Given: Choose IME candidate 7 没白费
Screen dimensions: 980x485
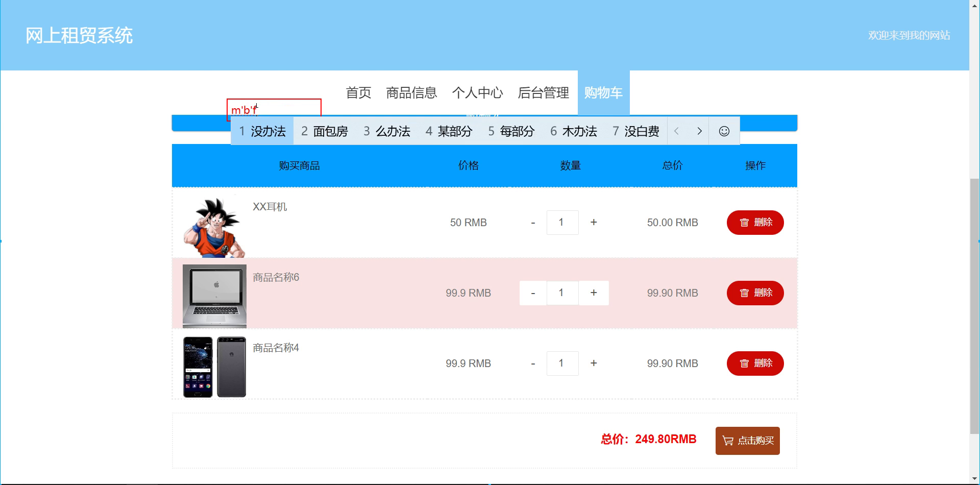Looking at the screenshot, I should click(x=635, y=131).
